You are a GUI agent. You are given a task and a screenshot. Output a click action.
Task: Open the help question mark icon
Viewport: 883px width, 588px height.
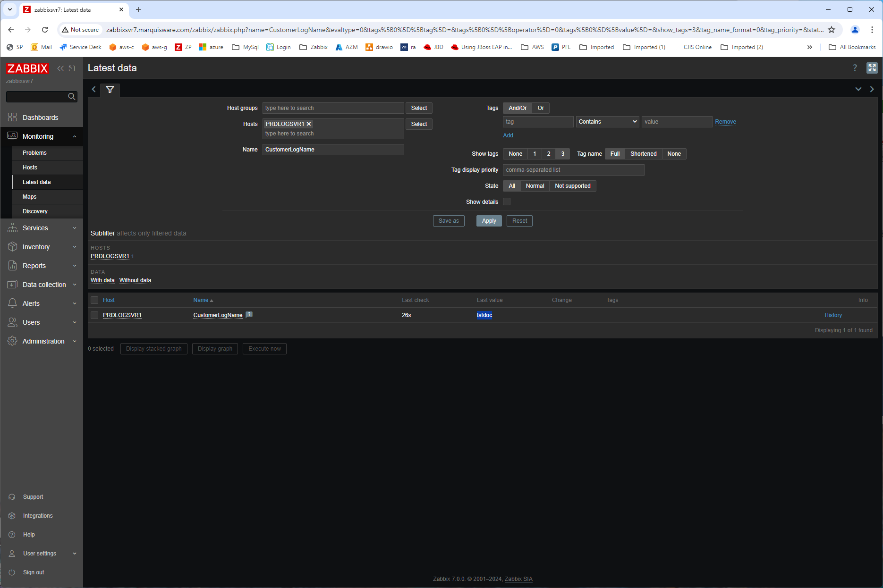click(855, 68)
